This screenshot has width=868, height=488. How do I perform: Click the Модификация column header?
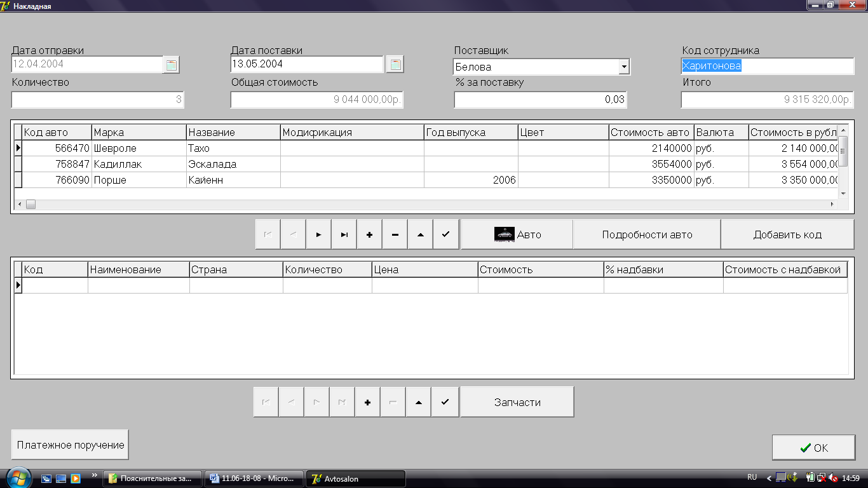coord(352,132)
